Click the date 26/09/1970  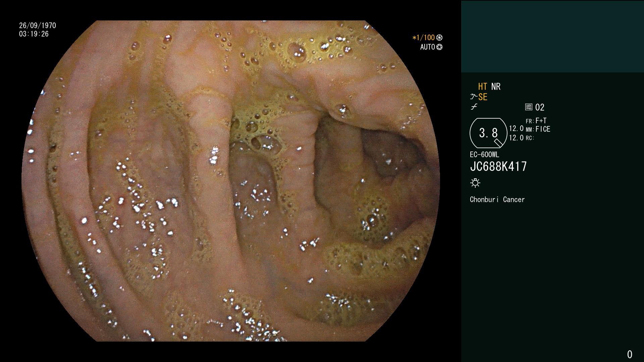(x=38, y=25)
